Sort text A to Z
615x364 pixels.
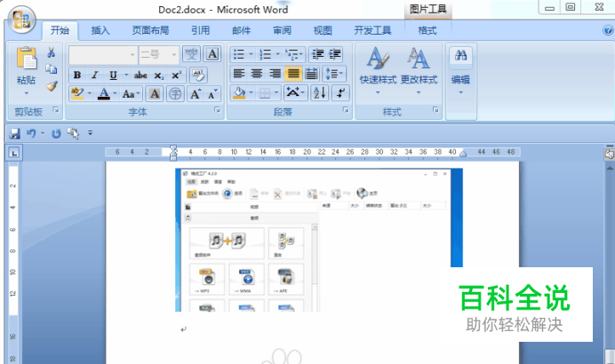pyautogui.click(x=320, y=93)
